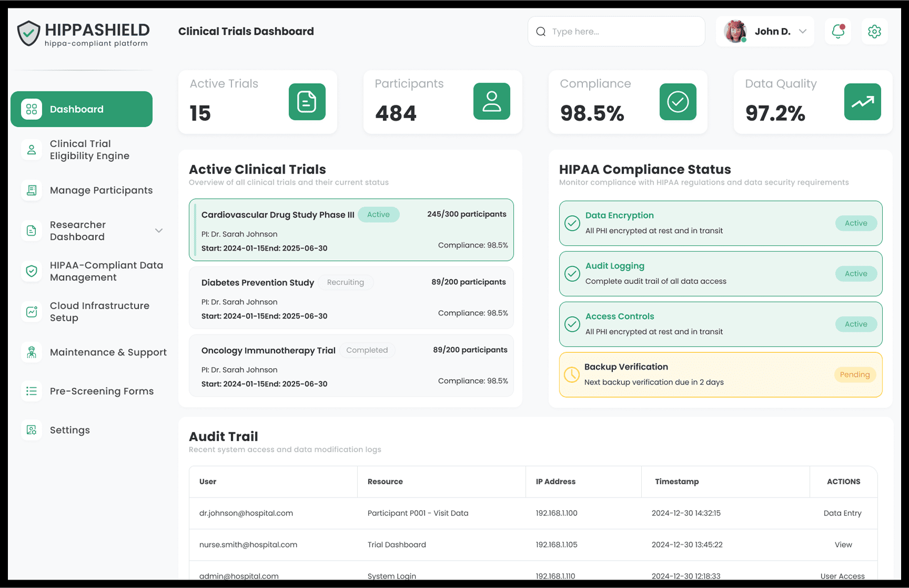Click the Active Trials document icon

coord(307,102)
